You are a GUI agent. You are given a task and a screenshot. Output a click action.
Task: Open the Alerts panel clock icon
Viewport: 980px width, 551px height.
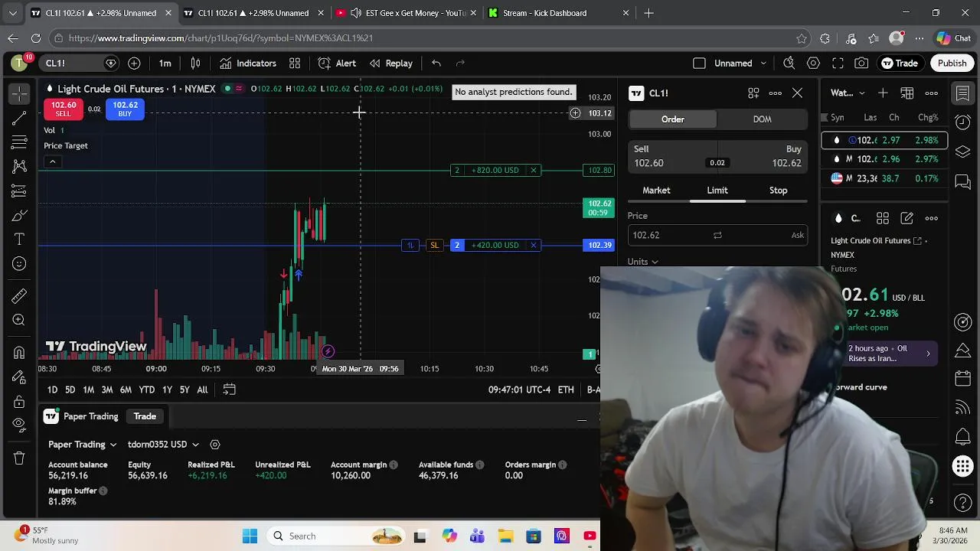(x=963, y=122)
